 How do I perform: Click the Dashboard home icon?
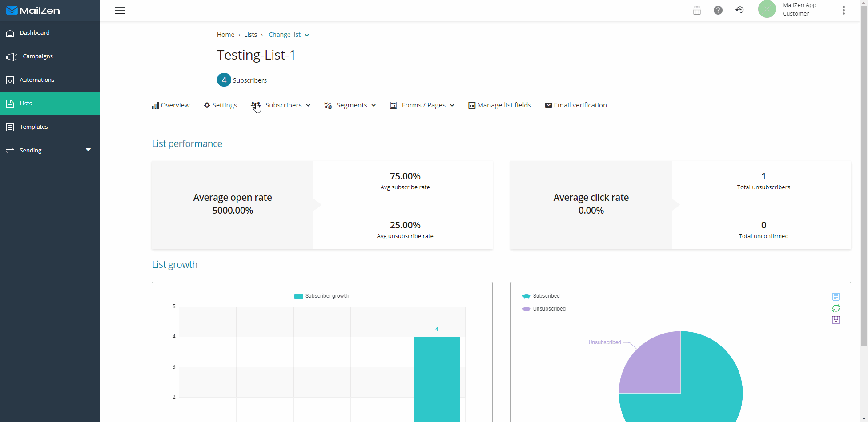point(10,33)
